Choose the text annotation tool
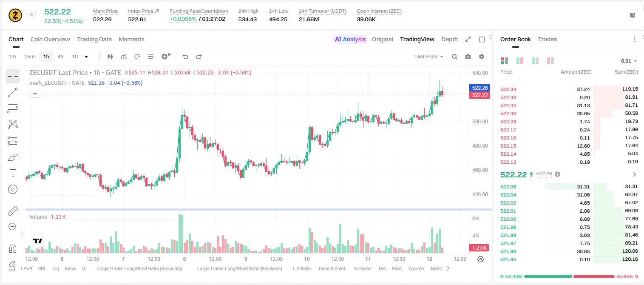Image resolution: width=644 pixels, height=285 pixels. click(x=13, y=173)
